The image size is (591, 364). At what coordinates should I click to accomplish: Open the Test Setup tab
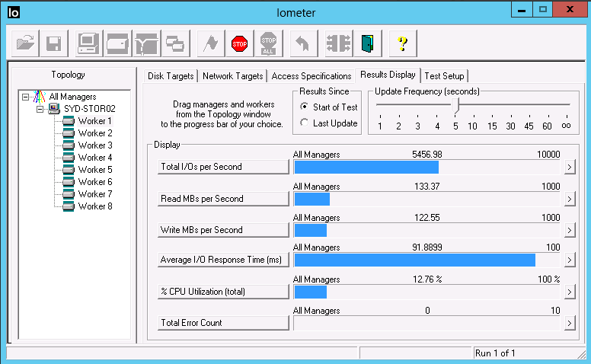pyautogui.click(x=444, y=76)
